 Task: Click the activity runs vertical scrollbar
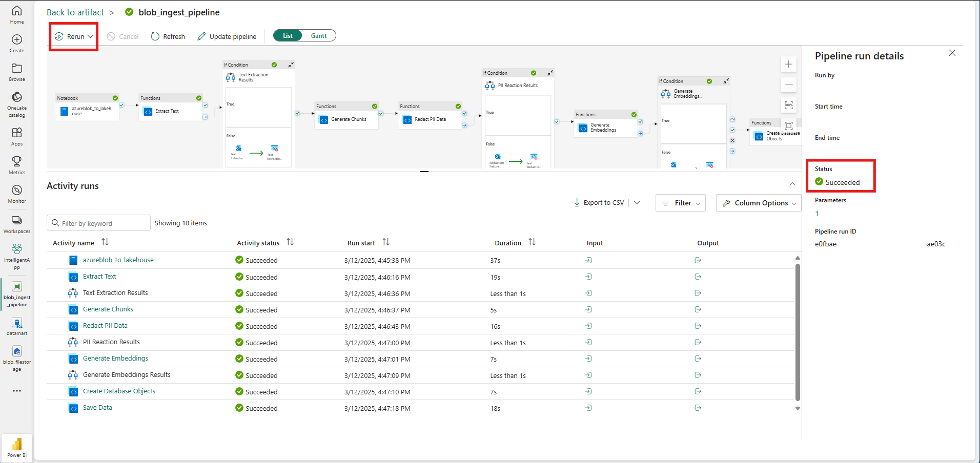(x=798, y=332)
